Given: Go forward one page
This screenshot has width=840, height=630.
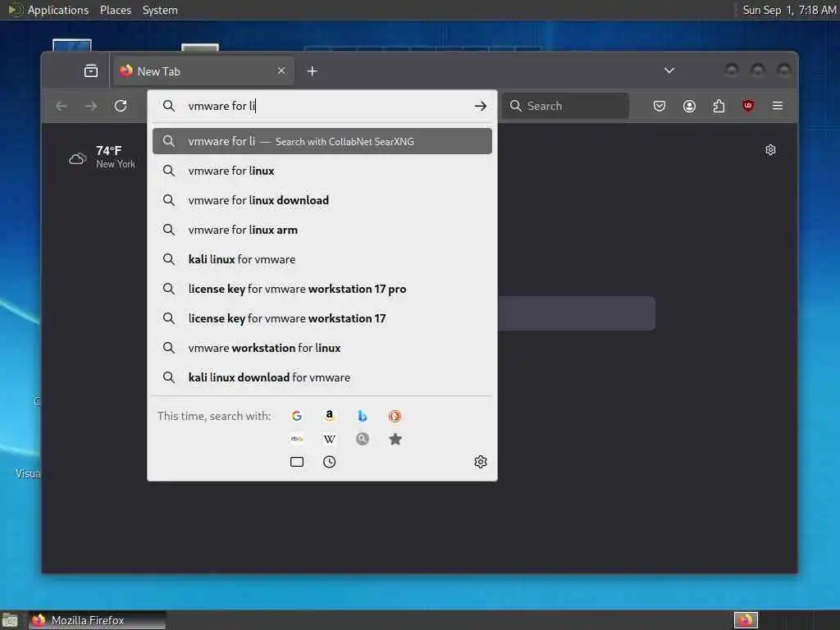Looking at the screenshot, I should coord(91,106).
